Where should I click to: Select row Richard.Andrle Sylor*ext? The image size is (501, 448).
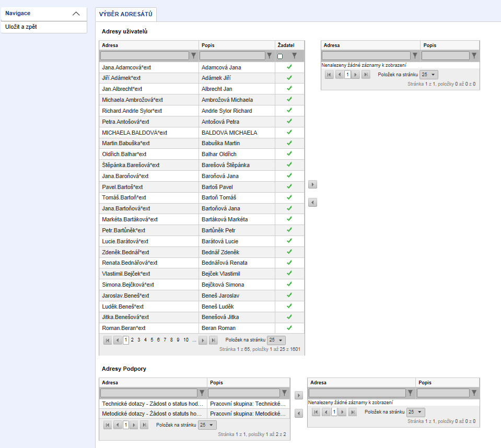(202, 111)
